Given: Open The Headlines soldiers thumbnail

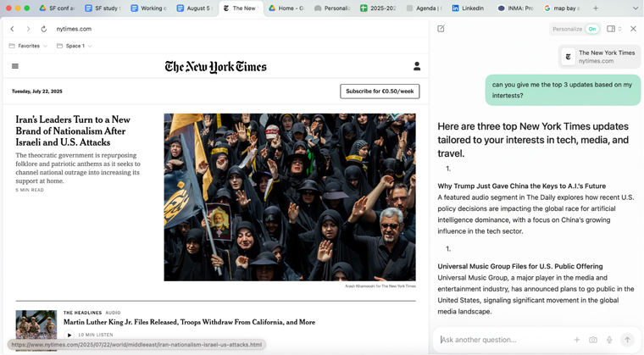Looking at the screenshot, I should click(36, 330).
